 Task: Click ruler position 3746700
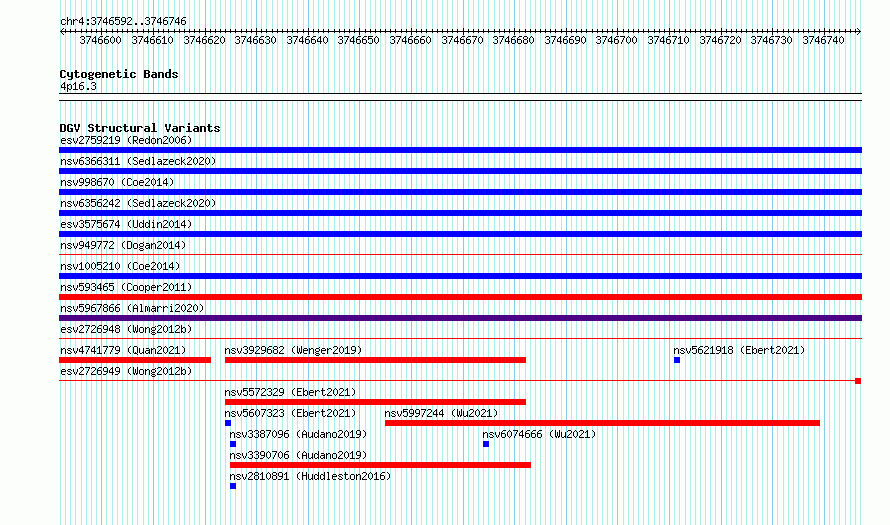tap(616, 40)
